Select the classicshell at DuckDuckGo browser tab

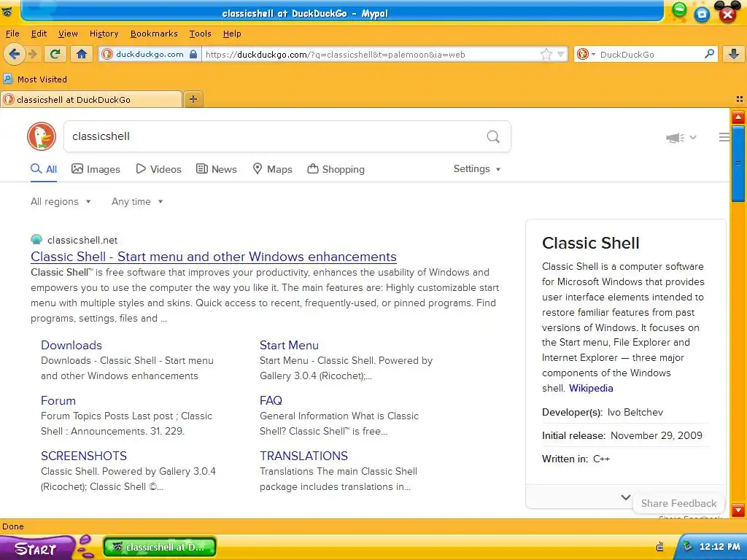click(x=91, y=99)
